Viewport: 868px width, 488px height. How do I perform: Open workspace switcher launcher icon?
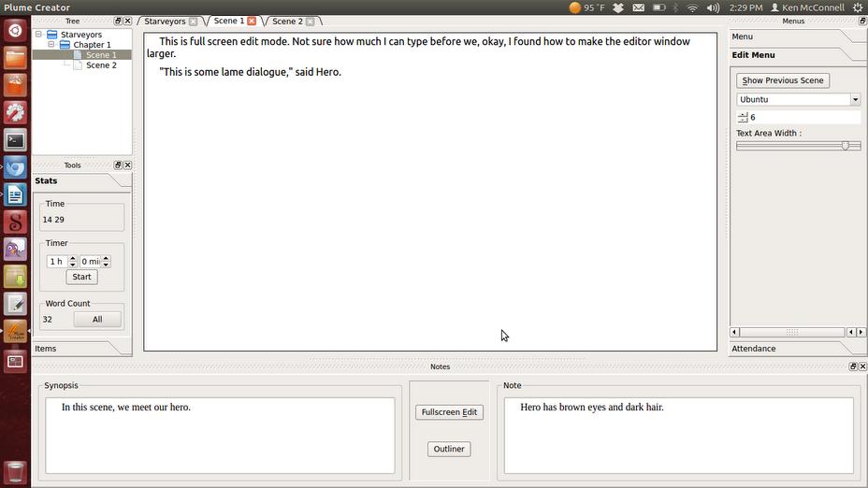click(x=15, y=362)
